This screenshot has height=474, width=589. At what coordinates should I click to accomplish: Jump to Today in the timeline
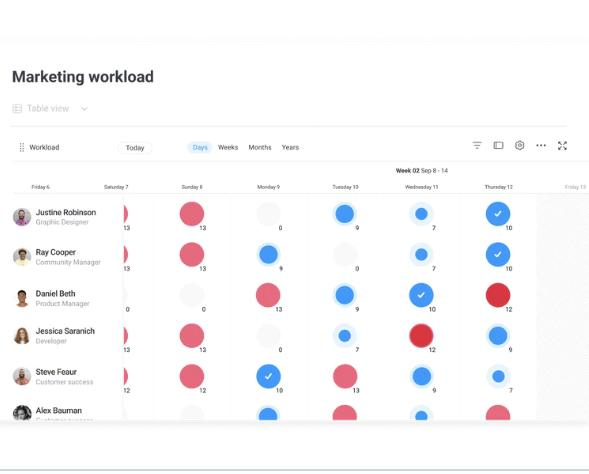pos(135,148)
